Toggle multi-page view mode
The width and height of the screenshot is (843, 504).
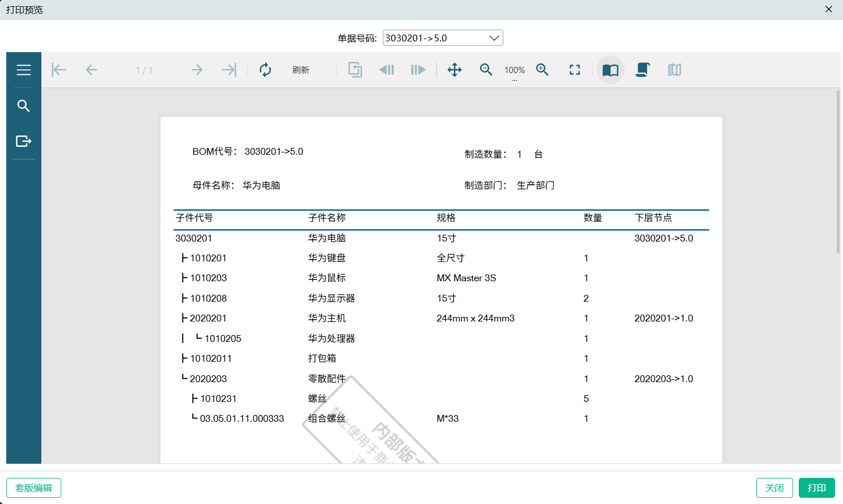[674, 70]
